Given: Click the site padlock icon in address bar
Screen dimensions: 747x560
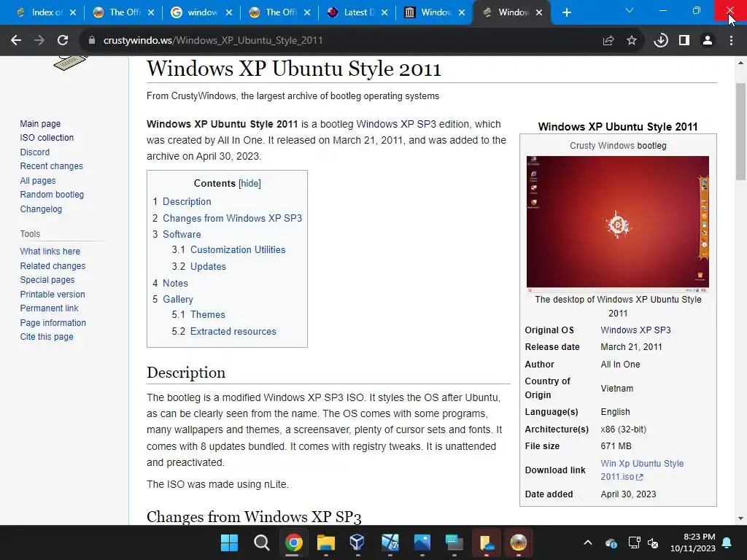Looking at the screenshot, I should coord(92,41).
